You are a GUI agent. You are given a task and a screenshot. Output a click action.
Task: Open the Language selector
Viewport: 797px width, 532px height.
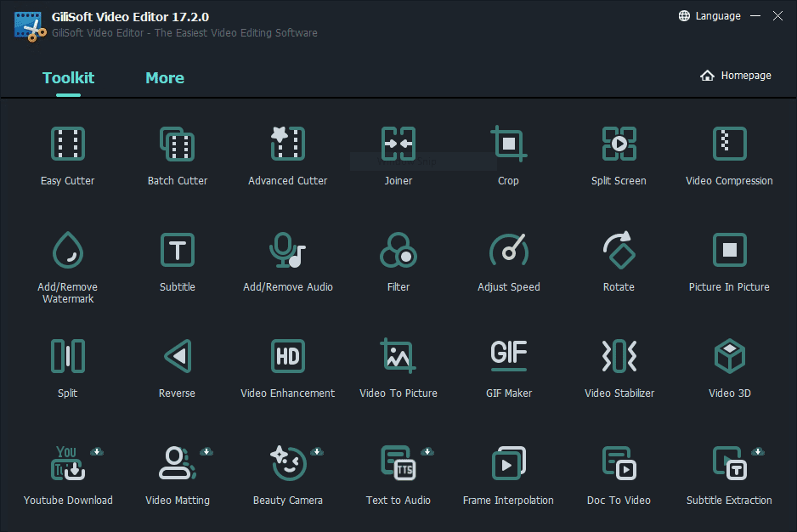[x=709, y=16]
